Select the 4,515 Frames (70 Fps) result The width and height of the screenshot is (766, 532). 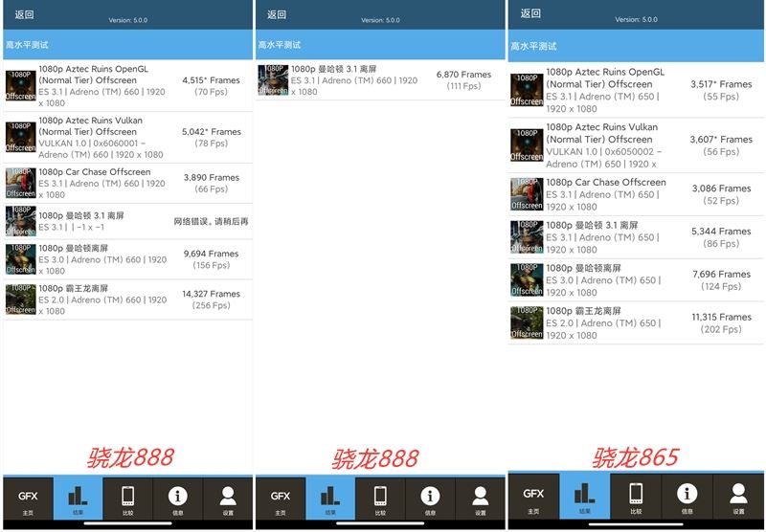(x=211, y=86)
